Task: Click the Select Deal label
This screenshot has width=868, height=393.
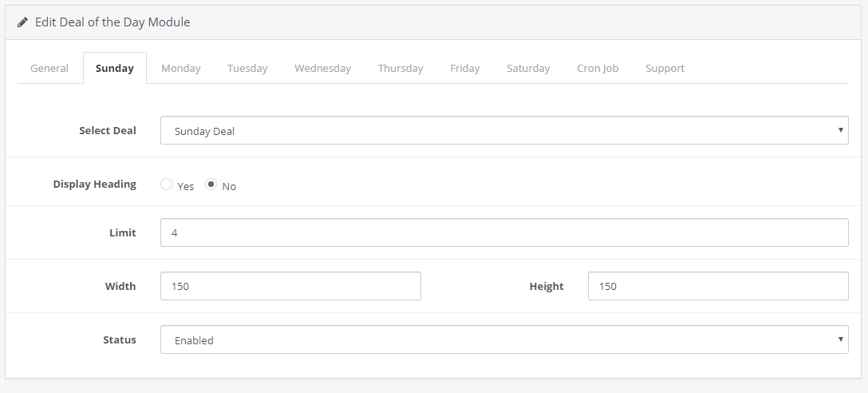Action: tap(108, 130)
